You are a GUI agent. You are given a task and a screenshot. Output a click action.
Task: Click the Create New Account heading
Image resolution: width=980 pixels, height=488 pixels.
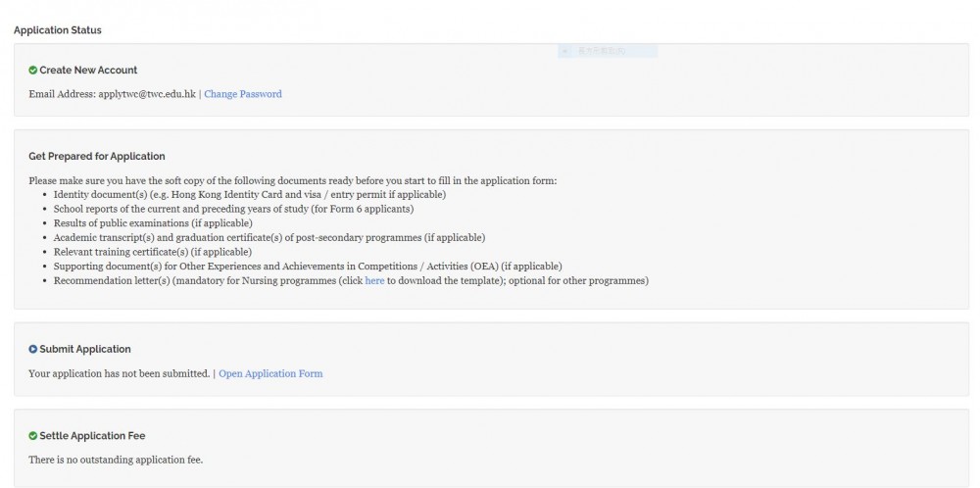tap(88, 71)
